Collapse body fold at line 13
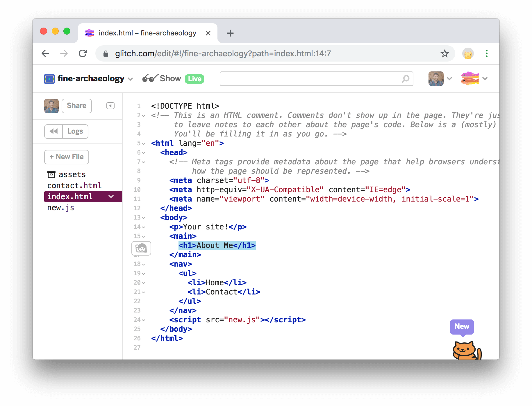The height and width of the screenshot is (406, 532). point(144,218)
